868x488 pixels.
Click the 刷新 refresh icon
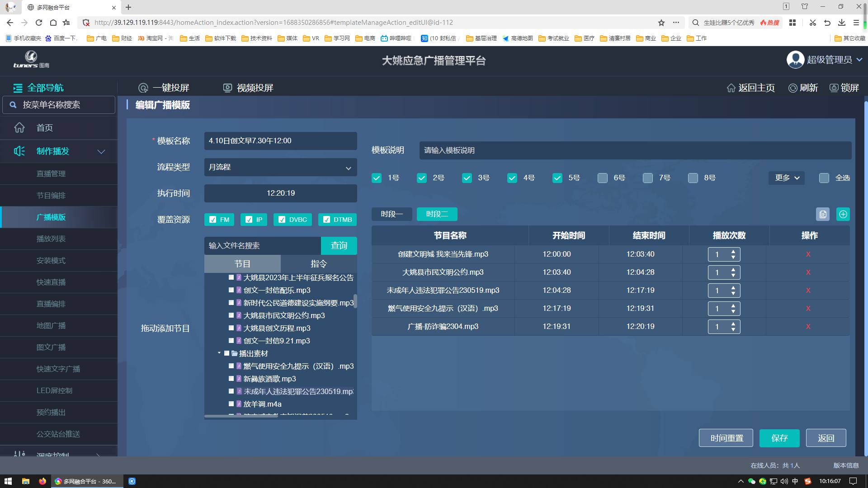(x=793, y=88)
